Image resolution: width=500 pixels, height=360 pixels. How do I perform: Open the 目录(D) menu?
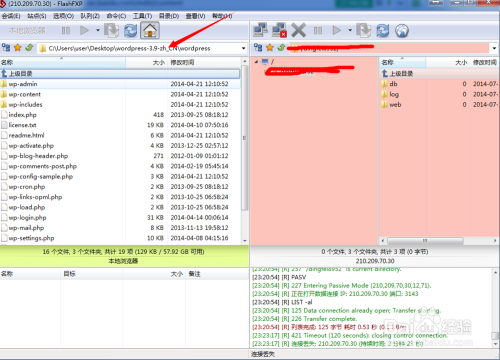click(x=169, y=16)
